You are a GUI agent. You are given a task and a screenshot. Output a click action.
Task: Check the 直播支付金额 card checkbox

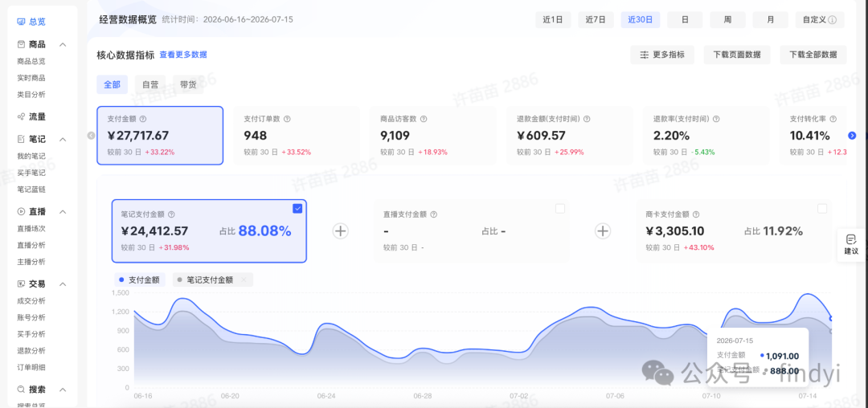[x=560, y=209]
